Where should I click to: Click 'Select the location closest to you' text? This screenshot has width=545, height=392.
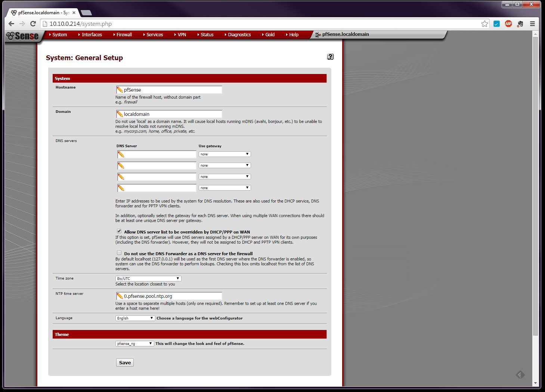(145, 284)
